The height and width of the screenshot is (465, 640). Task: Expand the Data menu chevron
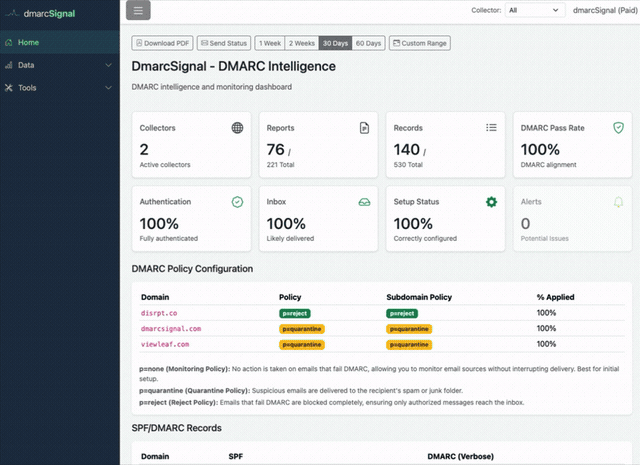(108, 65)
